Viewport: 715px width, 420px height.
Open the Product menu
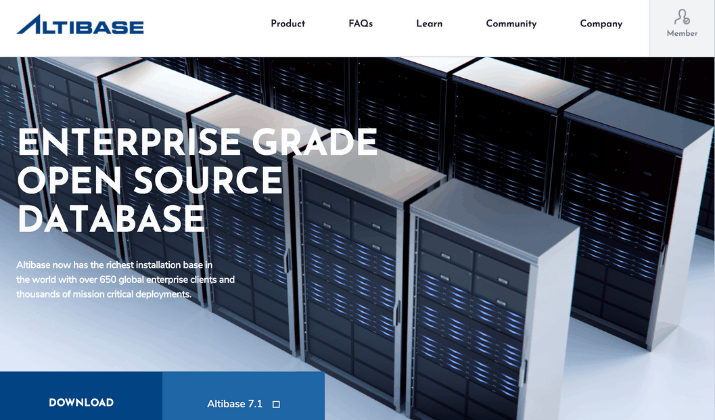[x=288, y=24]
